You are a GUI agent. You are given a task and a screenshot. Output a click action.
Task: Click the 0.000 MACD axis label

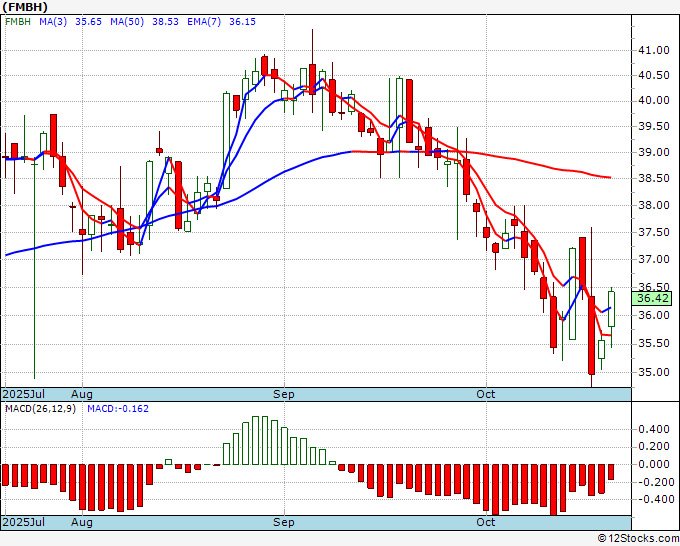(x=654, y=464)
